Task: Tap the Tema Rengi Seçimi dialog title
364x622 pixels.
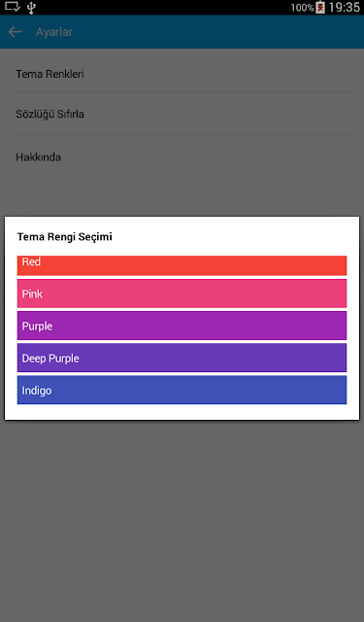Action: (65, 237)
